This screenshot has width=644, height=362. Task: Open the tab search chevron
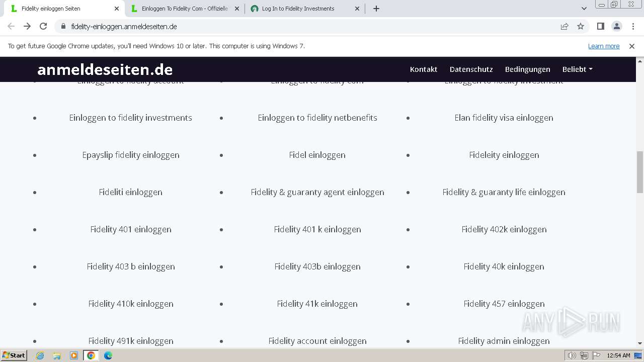coord(584,9)
